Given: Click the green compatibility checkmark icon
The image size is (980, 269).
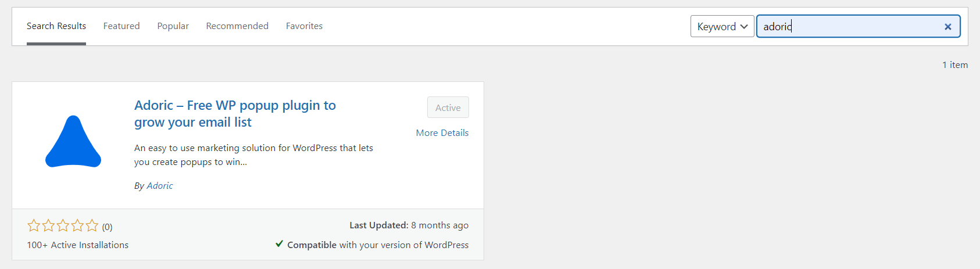Looking at the screenshot, I should coord(280,244).
